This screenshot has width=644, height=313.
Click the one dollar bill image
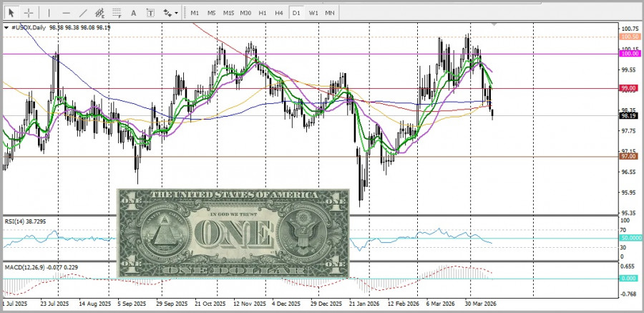coord(233,233)
